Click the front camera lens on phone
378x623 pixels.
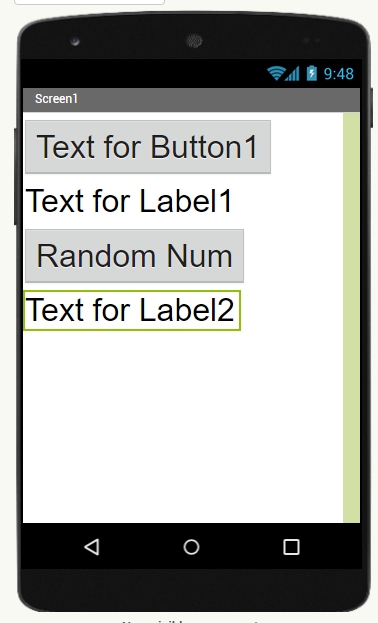tap(75, 41)
